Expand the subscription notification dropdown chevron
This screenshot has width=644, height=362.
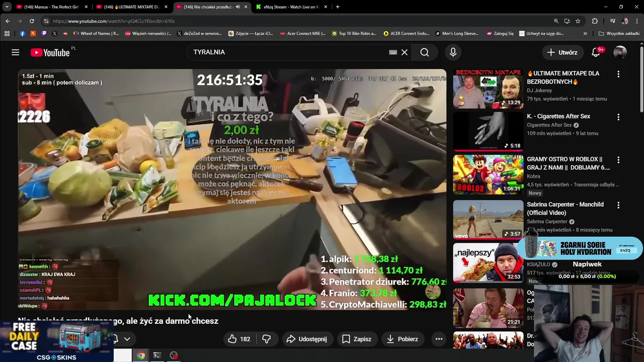coord(127,339)
